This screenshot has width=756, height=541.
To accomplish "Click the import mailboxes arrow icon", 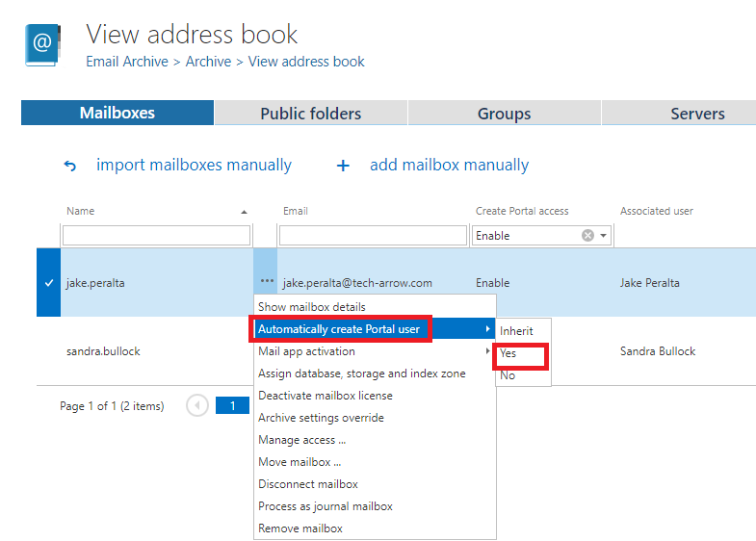I will point(69,166).
